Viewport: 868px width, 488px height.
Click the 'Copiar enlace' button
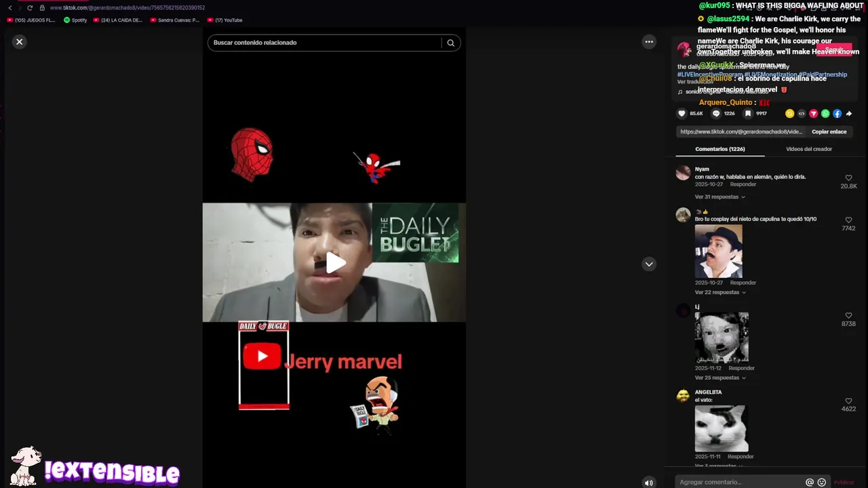(829, 131)
